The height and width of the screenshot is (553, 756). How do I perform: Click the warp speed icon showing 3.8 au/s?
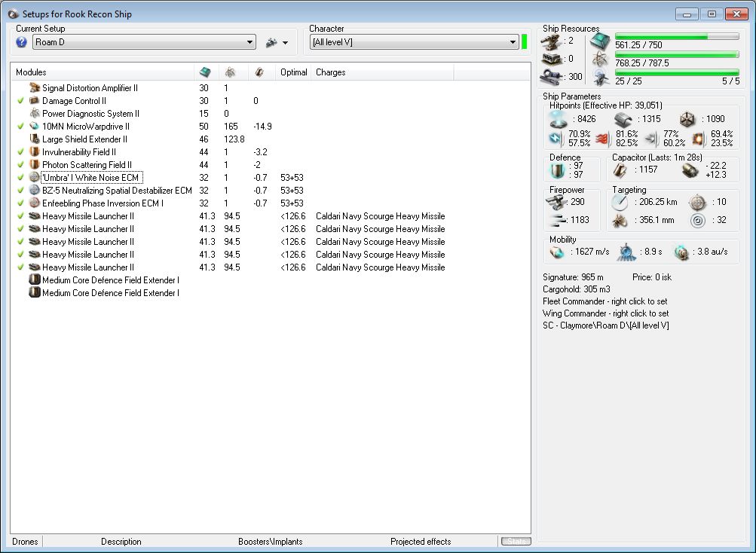point(681,252)
